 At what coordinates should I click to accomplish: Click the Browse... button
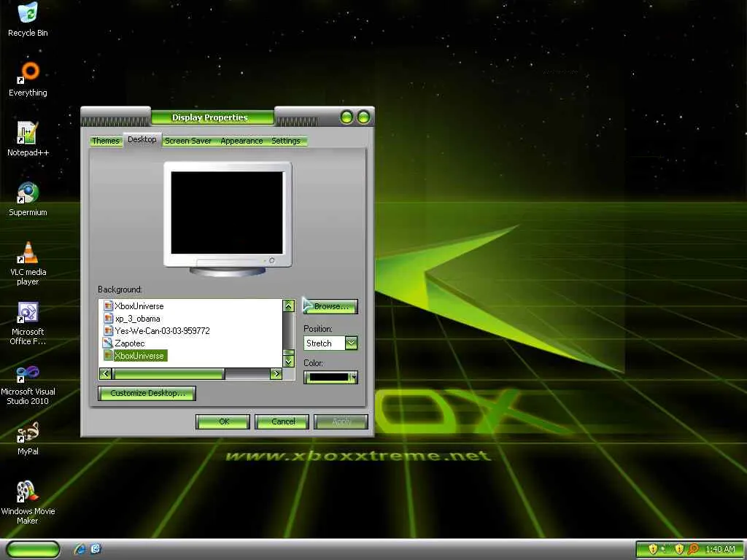pos(330,307)
